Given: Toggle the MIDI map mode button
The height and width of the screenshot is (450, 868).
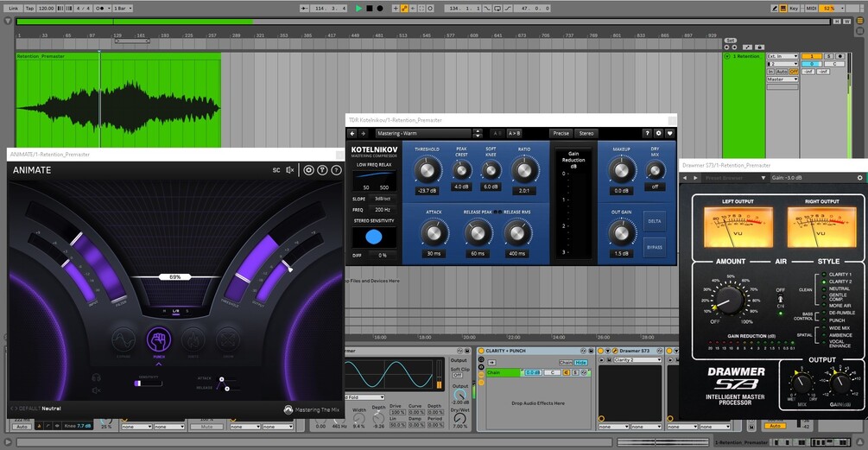Looking at the screenshot, I should pos(812,9).
